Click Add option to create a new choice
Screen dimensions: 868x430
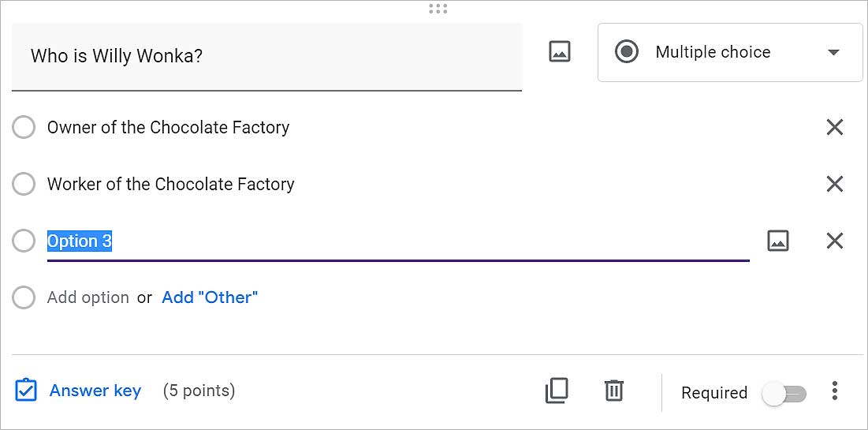88,297
